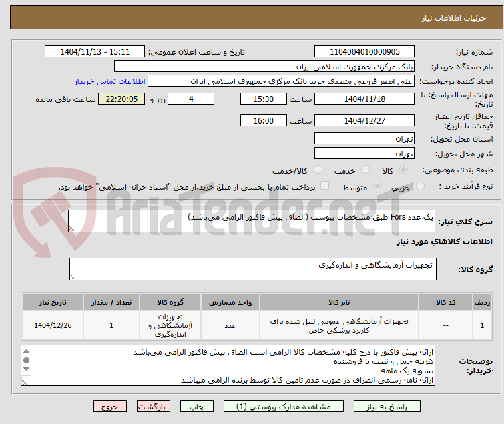Click the پاسخ به نیاز button
The height and width of the screenshot is (424, 504).
click(x=387, y=407)
